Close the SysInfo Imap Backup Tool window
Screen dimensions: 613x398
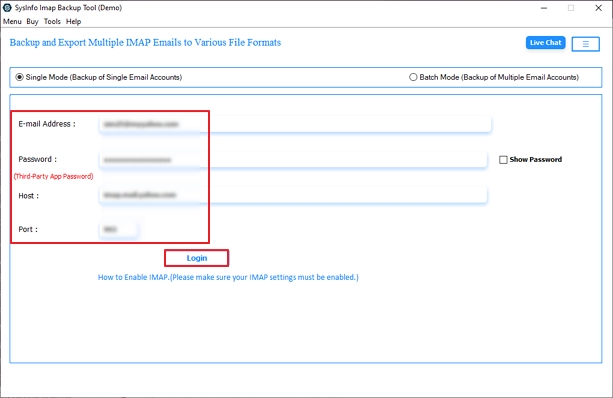point(598,8)
